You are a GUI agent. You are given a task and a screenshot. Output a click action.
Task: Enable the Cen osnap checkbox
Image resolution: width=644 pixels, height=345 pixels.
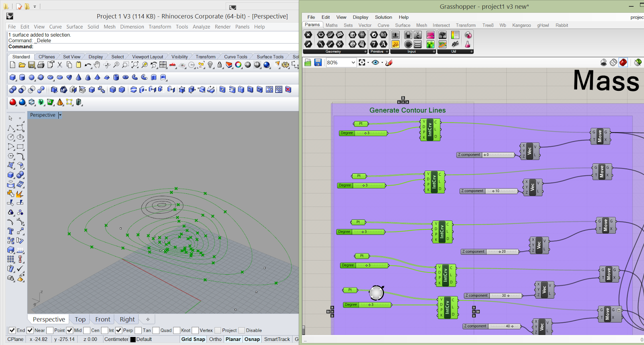(x=87, y=331)
